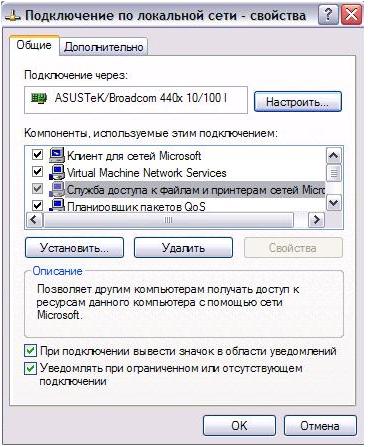
Task: Click the Планировщик пакетов QoS icon
Action: (57, 204)
